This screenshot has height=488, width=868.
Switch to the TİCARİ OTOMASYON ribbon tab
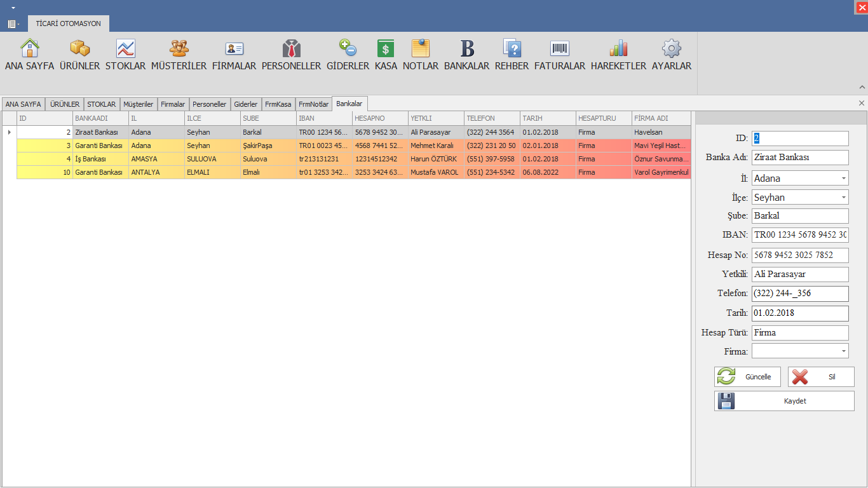pyautogui.click(x=69, y=24)
